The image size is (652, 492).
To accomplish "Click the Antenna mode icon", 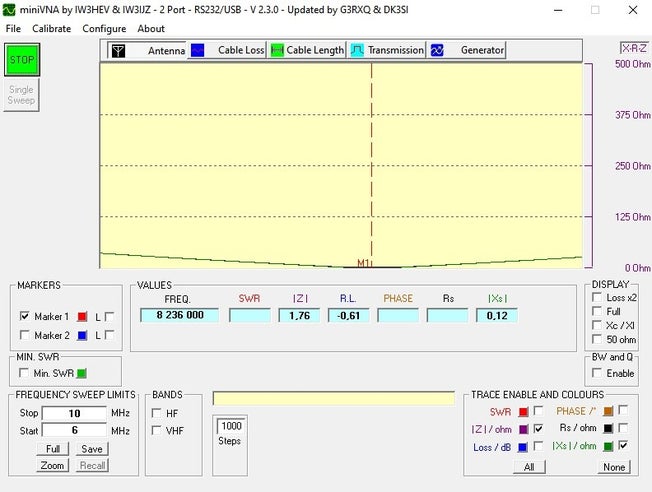I will [x=118, y=50].
